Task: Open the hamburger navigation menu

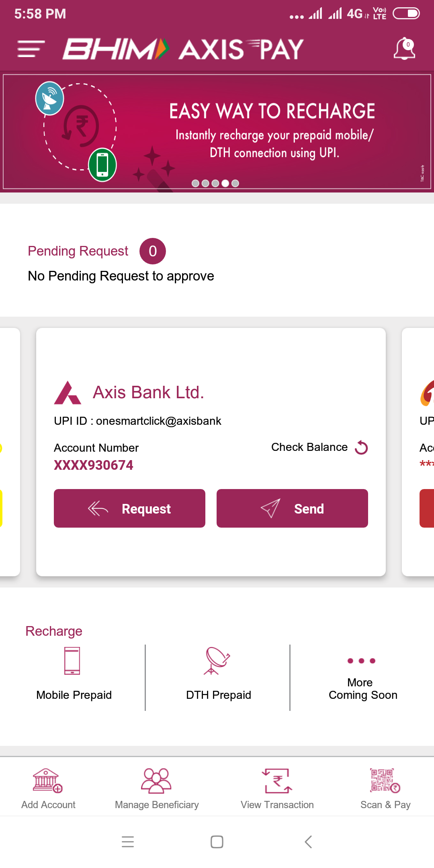Action: click(31, 49)
